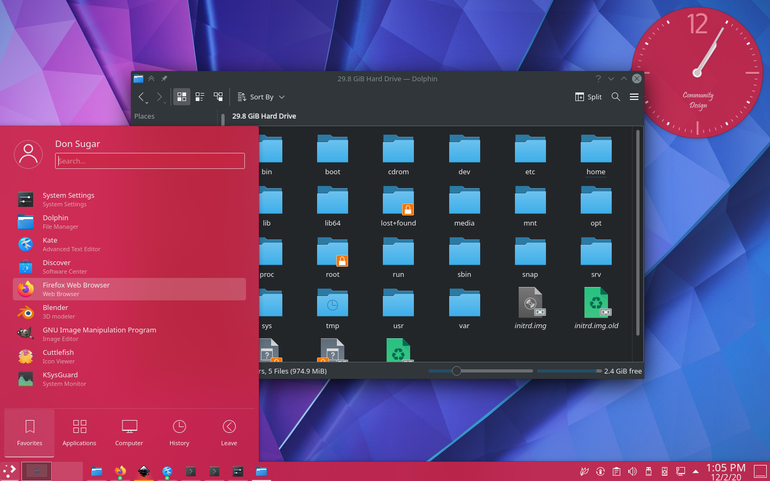Click the var folder label
The height and width of the screenshot is (481, 770).
(464, 326)
